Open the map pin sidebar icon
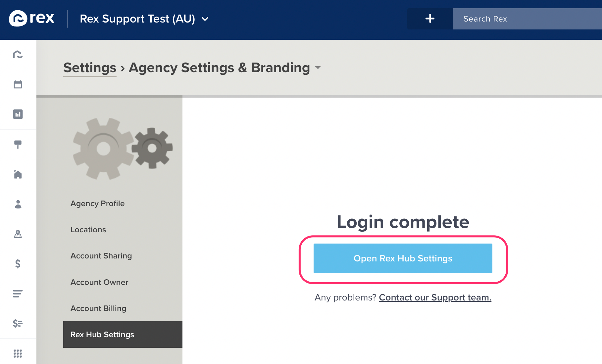Viewport: 602px width, 364px height. coord(18,234)
